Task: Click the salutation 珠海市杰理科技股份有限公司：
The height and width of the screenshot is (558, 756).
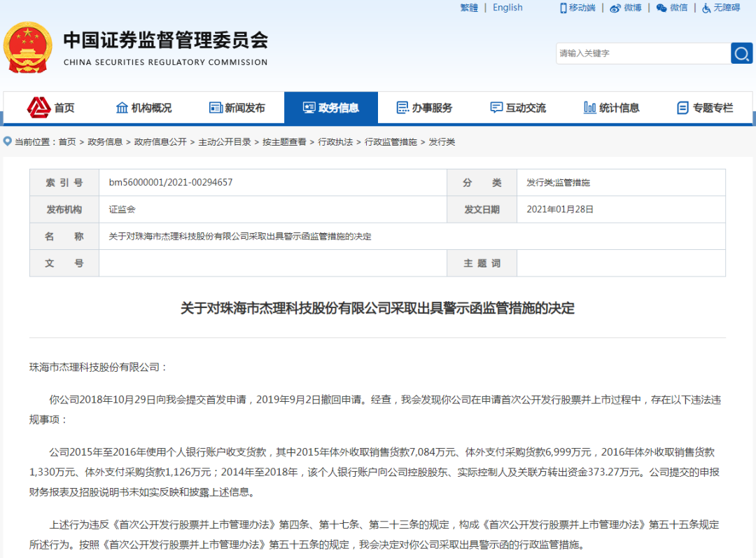Action: point(98,367)
